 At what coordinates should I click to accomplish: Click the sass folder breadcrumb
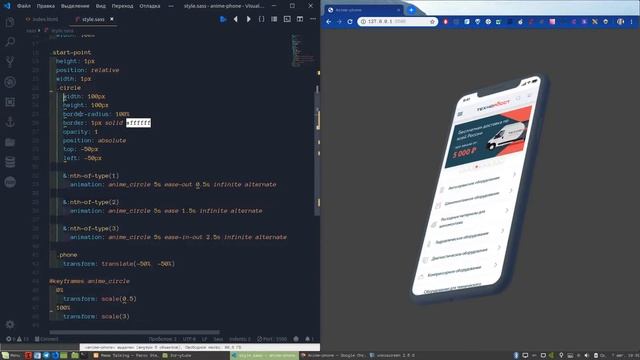31,31
